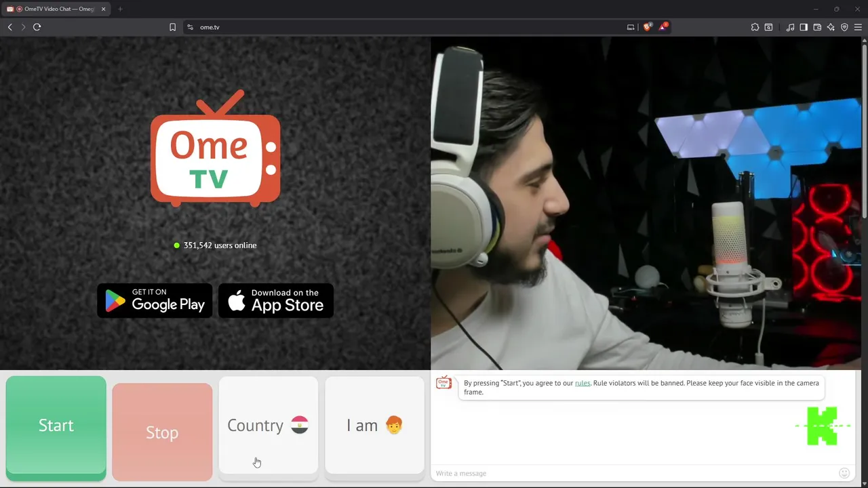Image resolution: width=868 pixels, height=488 pixels.
Task: Open the Get it on Google Play badge
Action: tap(155, 301)
